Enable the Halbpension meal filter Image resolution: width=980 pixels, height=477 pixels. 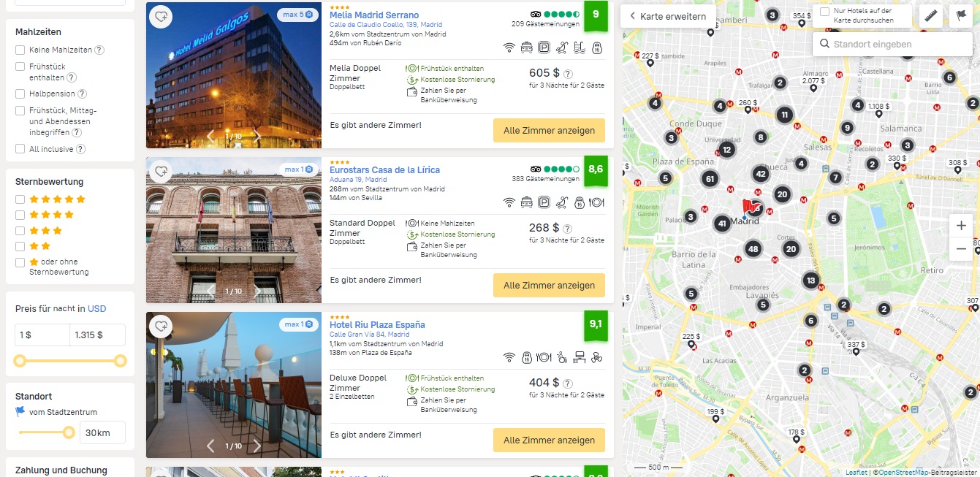click(x=20, y=94)
